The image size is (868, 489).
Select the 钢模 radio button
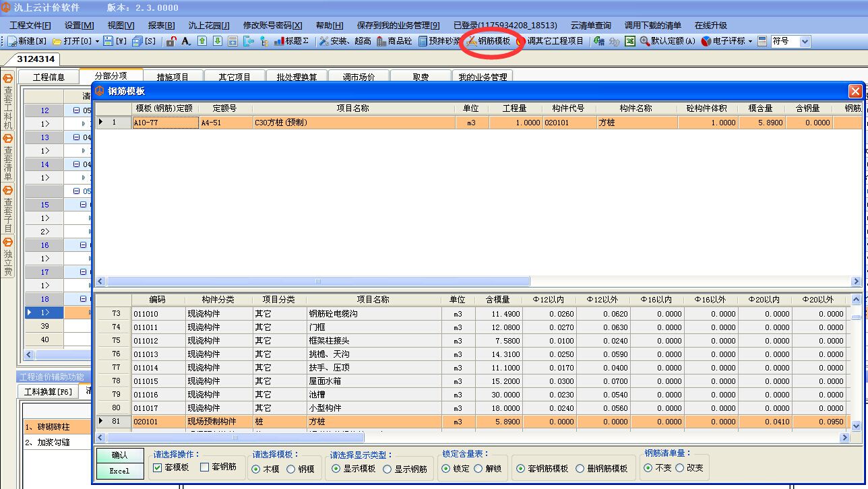291,469
